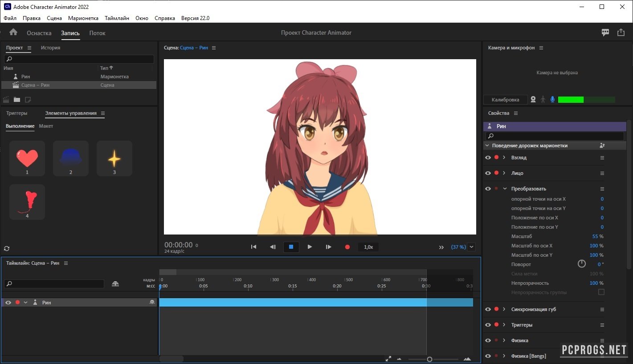The image size is (633, 364).
Task: Click the new scene clapperboard icon
Action: (6, 99)
